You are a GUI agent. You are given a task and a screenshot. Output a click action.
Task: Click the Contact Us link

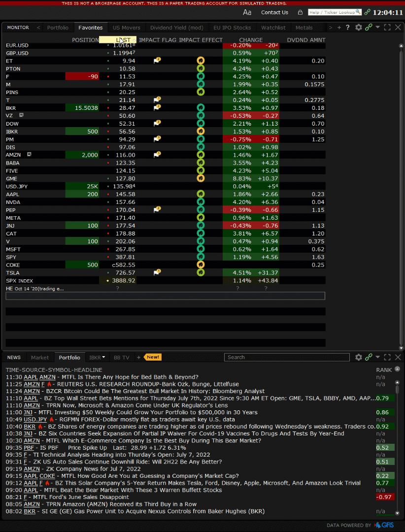(x=274, y=12)
